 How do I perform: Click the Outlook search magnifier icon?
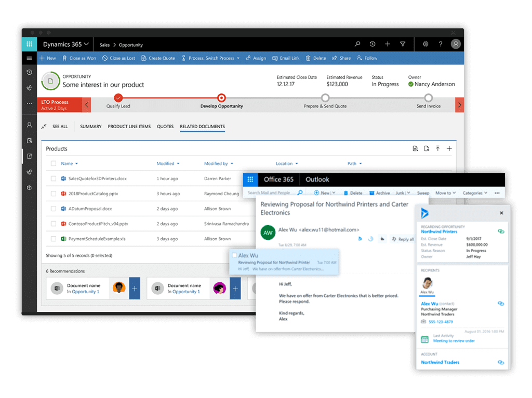tap(300, 193)
